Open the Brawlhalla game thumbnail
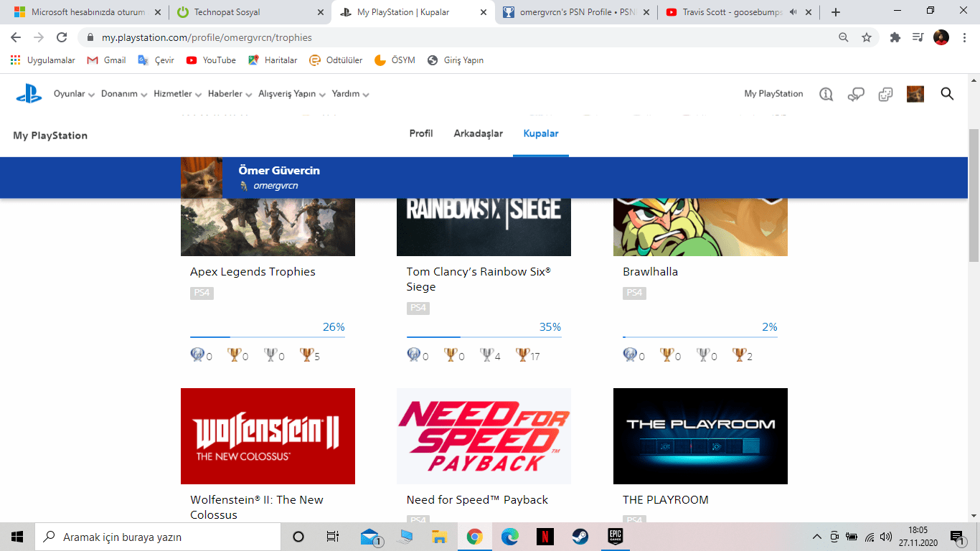Image resolution: width=980 pixels, height=551 pixels. (700, 227)
